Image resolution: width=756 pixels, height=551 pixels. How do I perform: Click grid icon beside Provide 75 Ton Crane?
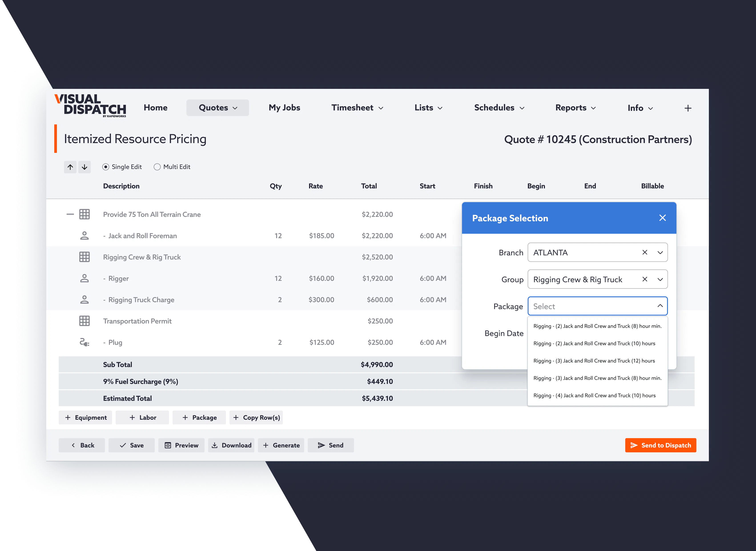pos(84,214)
